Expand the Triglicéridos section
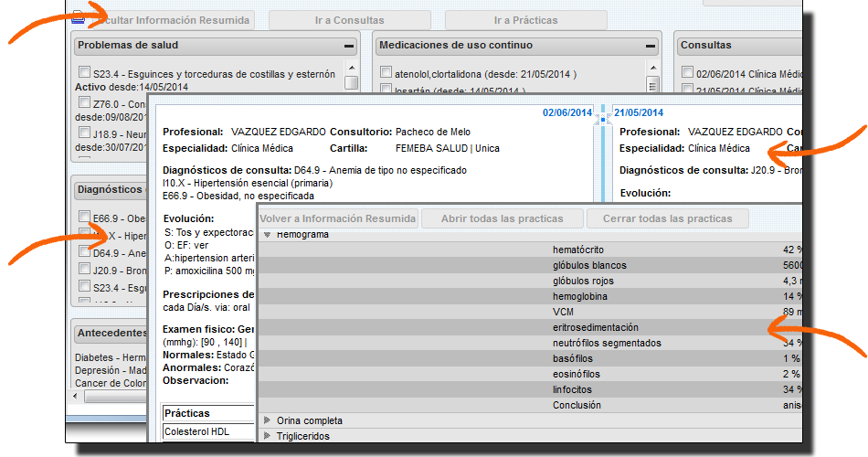Image resolution: width=868 pixels, height=457 pixels. [x=268, y=436]
